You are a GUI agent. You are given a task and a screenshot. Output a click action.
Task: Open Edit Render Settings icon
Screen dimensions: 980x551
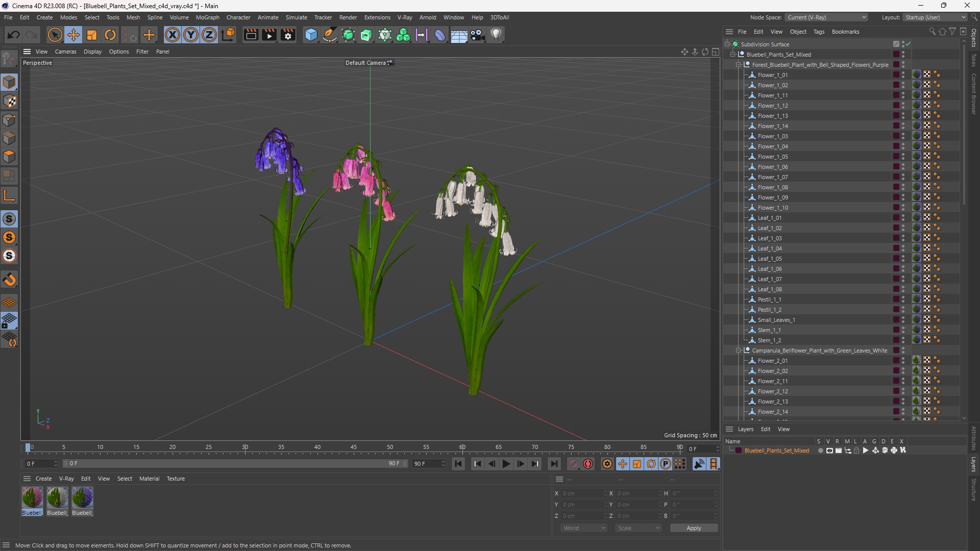[x=288, y=35]
